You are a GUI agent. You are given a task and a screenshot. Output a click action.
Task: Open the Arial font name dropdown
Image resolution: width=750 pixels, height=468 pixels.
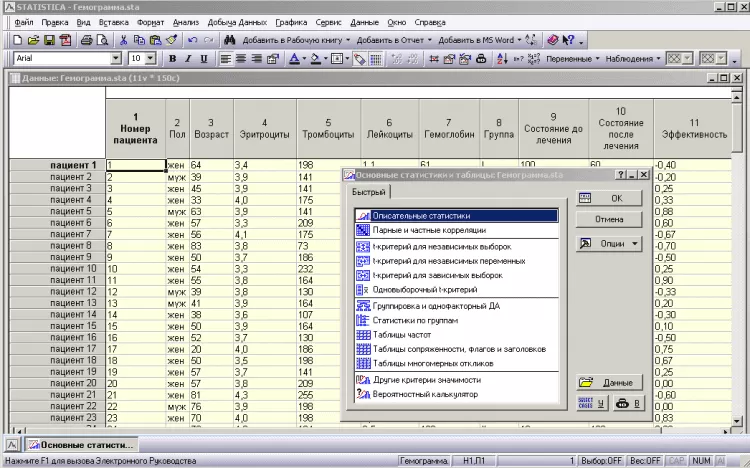[116, 59]
